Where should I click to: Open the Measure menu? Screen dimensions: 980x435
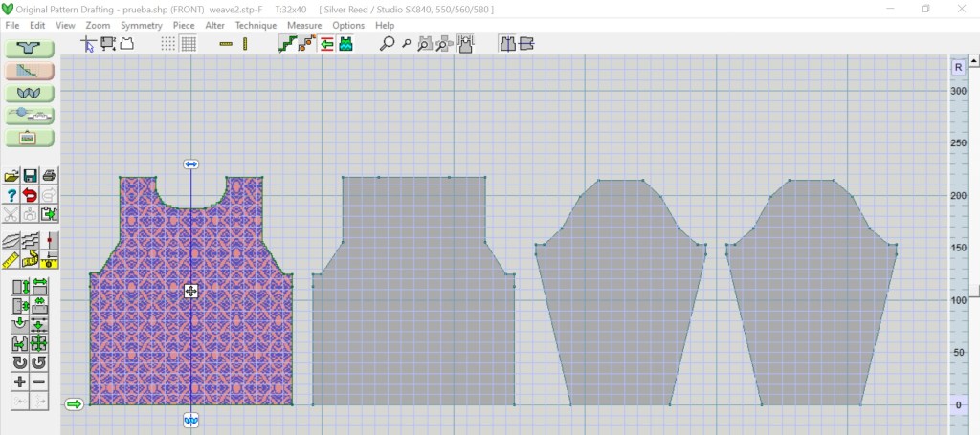[304, 25]
